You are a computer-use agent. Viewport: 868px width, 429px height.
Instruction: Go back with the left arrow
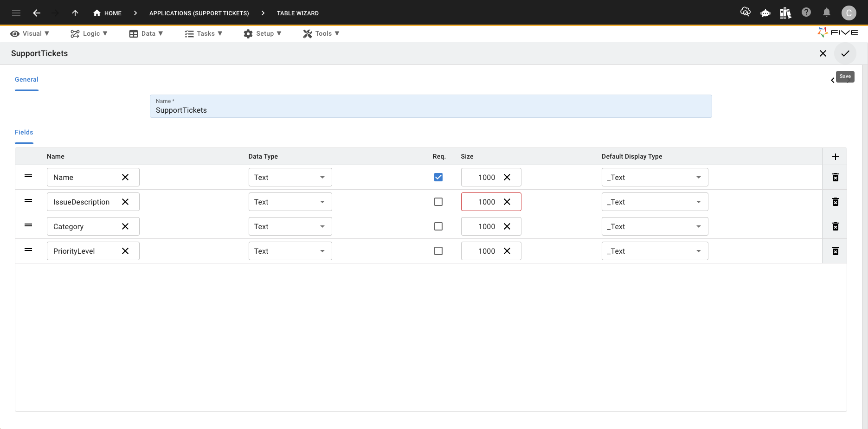tap(37, 13)
